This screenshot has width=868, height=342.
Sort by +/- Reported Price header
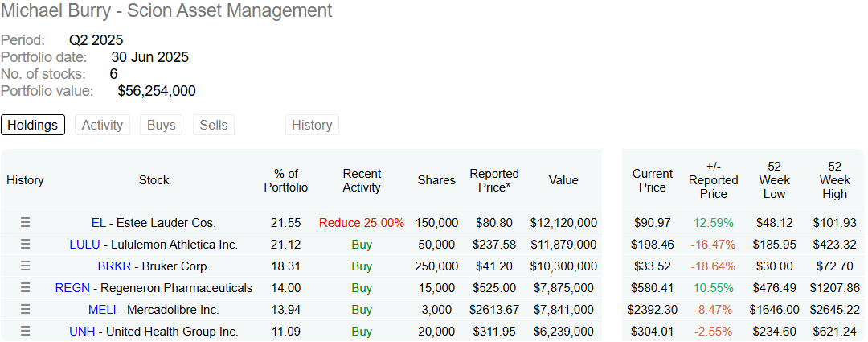(x=714, y=180)
